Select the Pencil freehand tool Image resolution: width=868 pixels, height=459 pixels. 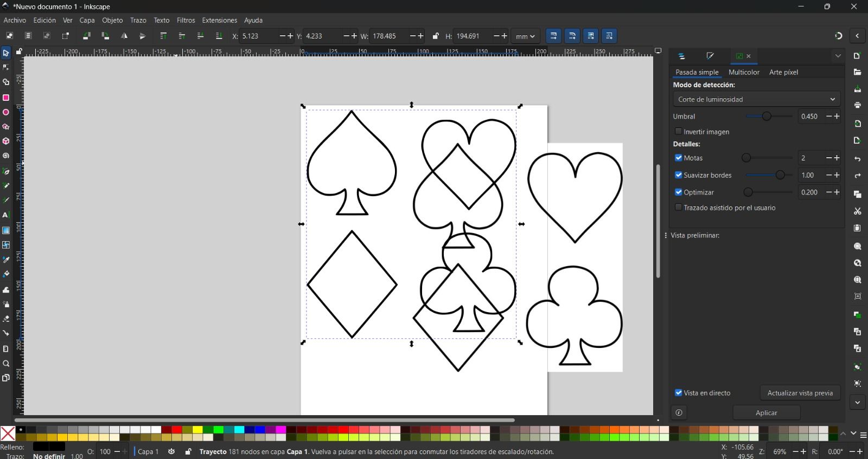tap(6, 186)
